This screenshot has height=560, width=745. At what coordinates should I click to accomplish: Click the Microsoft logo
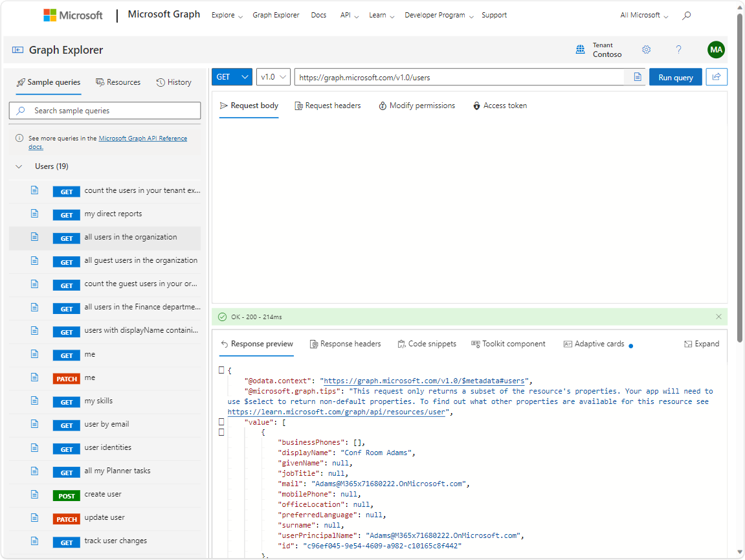(72, 15)
